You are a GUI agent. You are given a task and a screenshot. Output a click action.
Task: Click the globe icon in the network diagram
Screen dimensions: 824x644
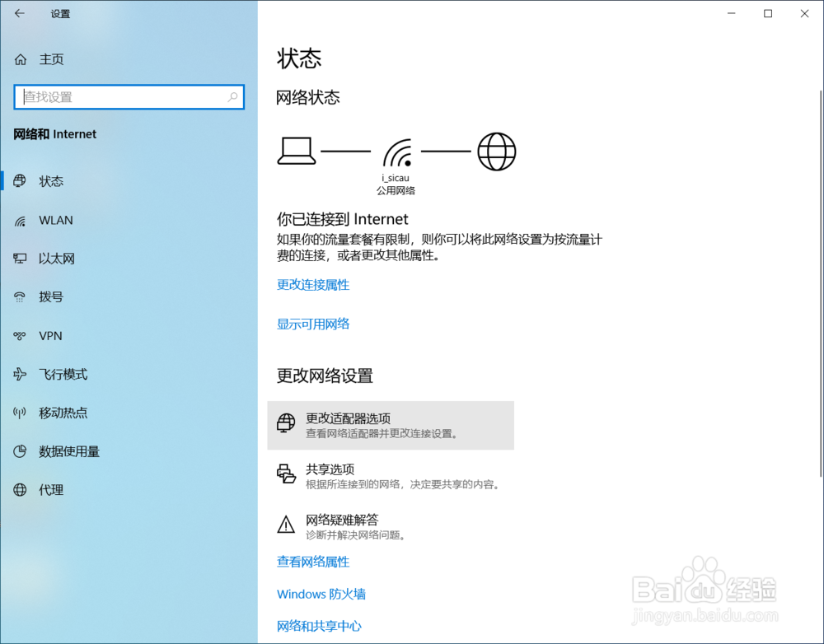tap(497, 152)
